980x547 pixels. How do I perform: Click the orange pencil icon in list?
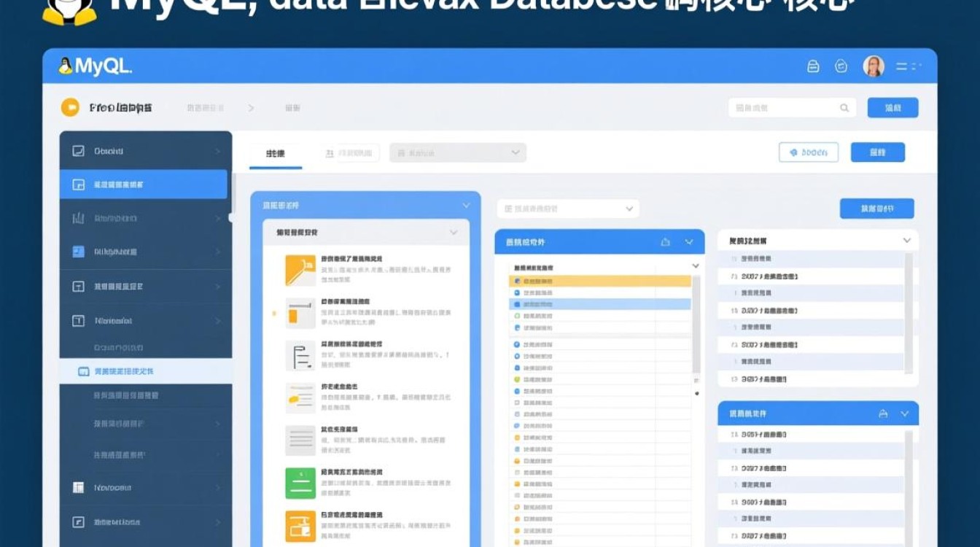pyautogui.click(x=300, y=270)
